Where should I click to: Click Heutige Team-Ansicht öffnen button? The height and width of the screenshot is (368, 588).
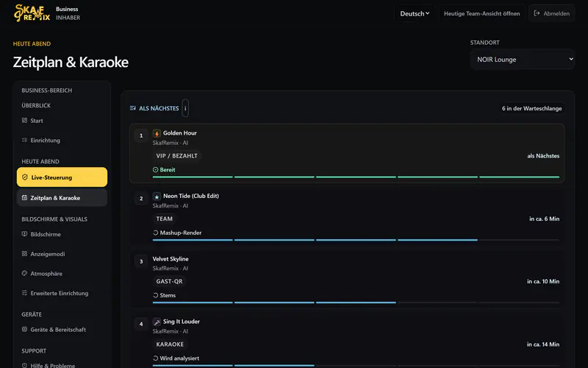[x=482, y=13]
